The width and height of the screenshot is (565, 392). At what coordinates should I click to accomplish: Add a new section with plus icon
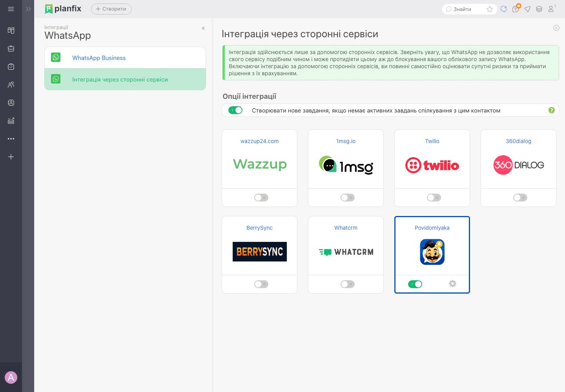pyautogui.click(x=11, y=157)
